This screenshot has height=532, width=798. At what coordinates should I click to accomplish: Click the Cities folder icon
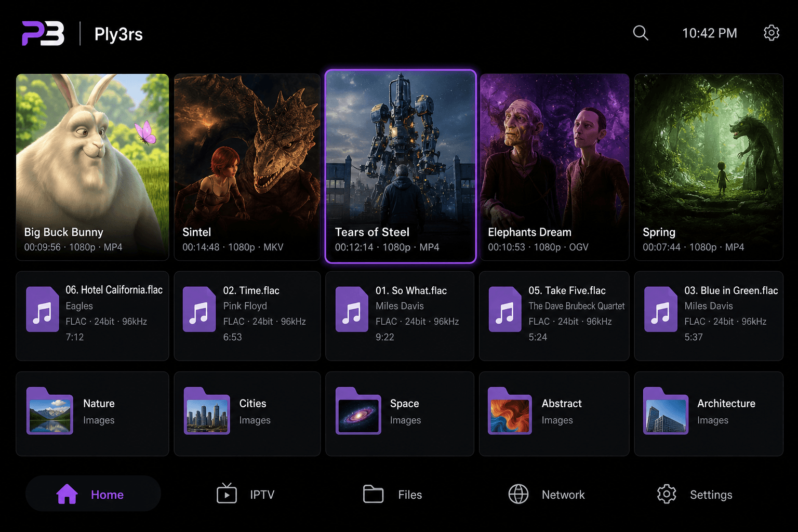coord(207,410)
